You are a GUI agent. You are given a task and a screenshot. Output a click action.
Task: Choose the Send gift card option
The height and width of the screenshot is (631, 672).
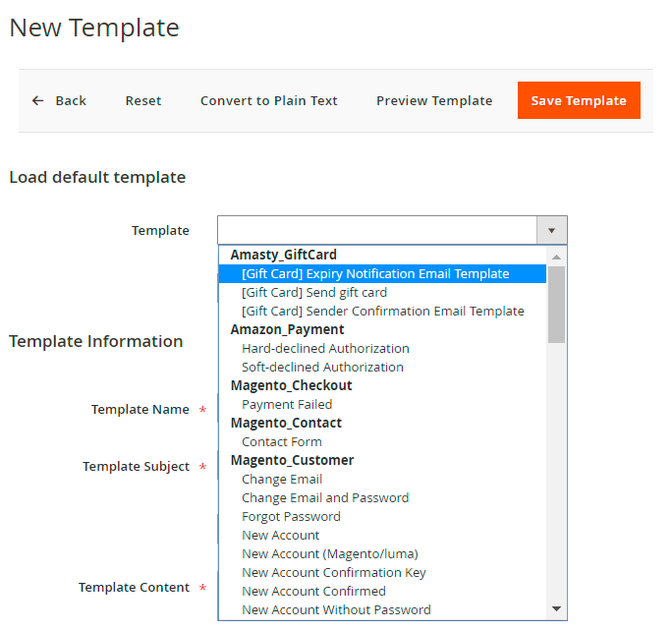point(314,292)
